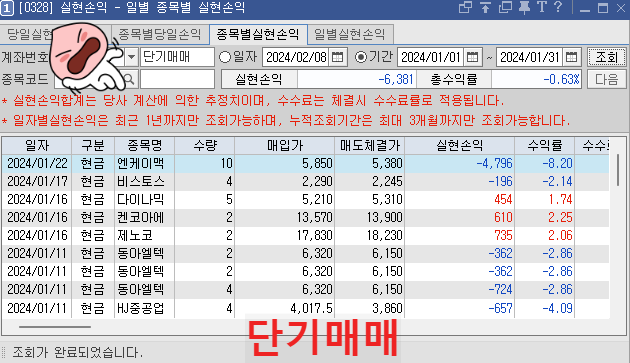Click the 수량 column header
The height and width of the screenshot is (363, 630).
pos(205,146)
